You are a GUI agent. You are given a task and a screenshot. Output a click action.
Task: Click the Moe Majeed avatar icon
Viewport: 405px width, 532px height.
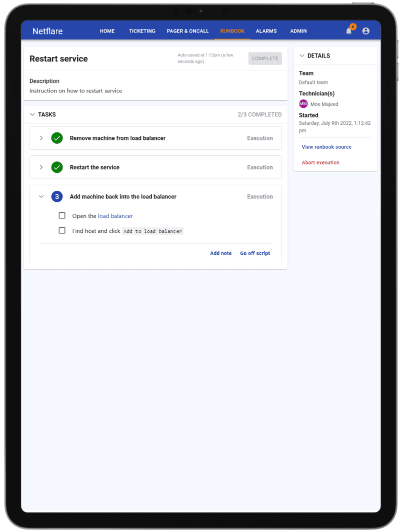point(303,104)
